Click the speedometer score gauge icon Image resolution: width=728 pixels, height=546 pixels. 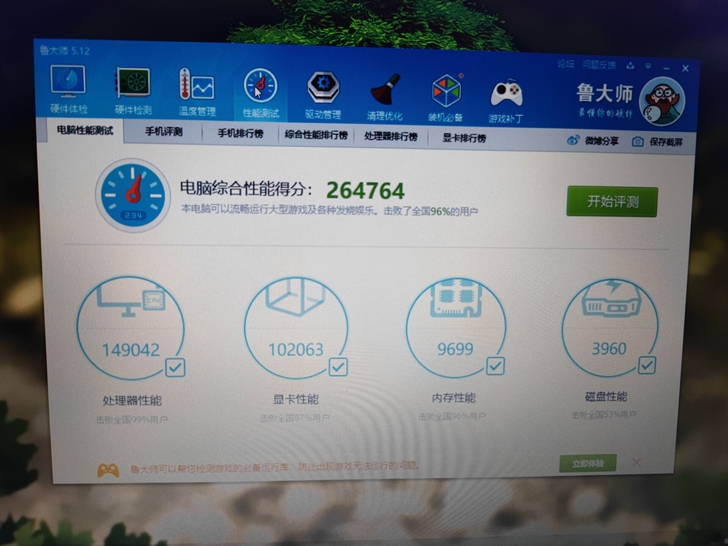[x=133, y=195]
